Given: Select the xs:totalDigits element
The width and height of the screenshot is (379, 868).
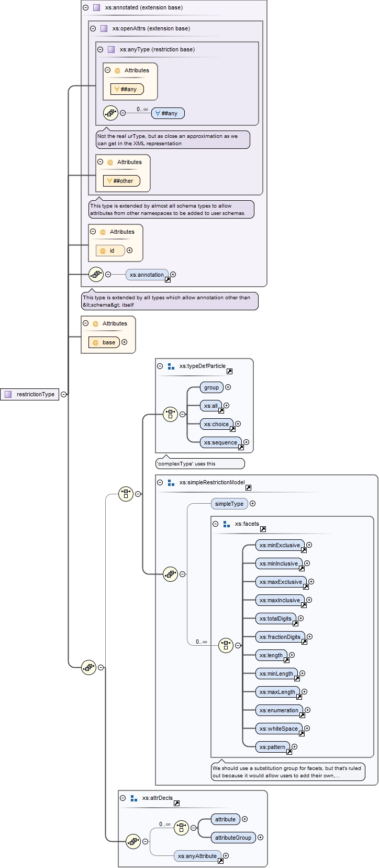Looking at the screenshot, I should [x=275, y=619].
